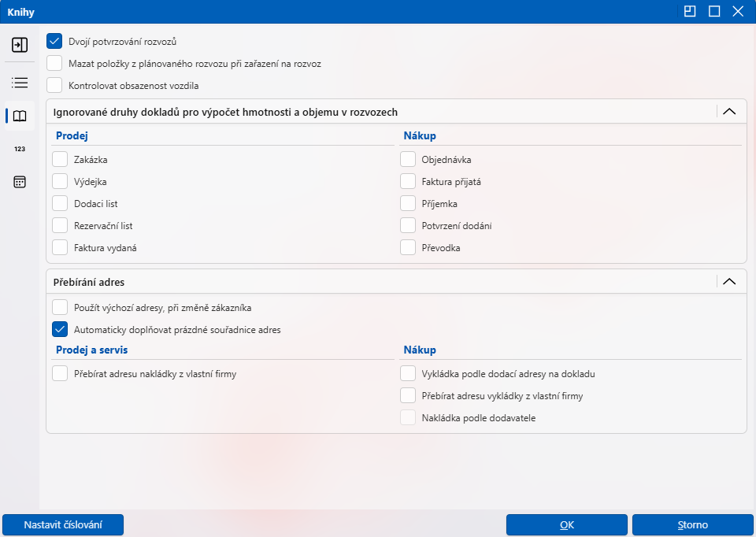Check the Faktura přijatá option

408,182
